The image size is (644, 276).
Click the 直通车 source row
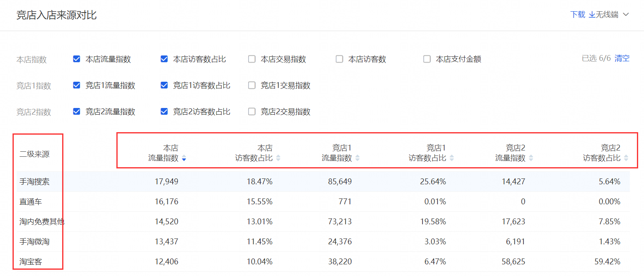point(30,202)
